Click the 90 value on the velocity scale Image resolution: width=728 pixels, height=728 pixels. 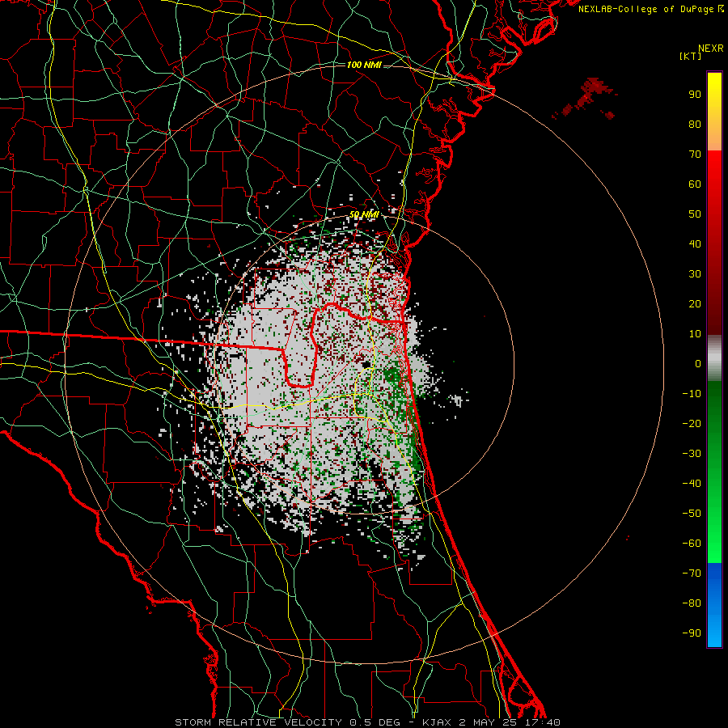tap(695, 95)
